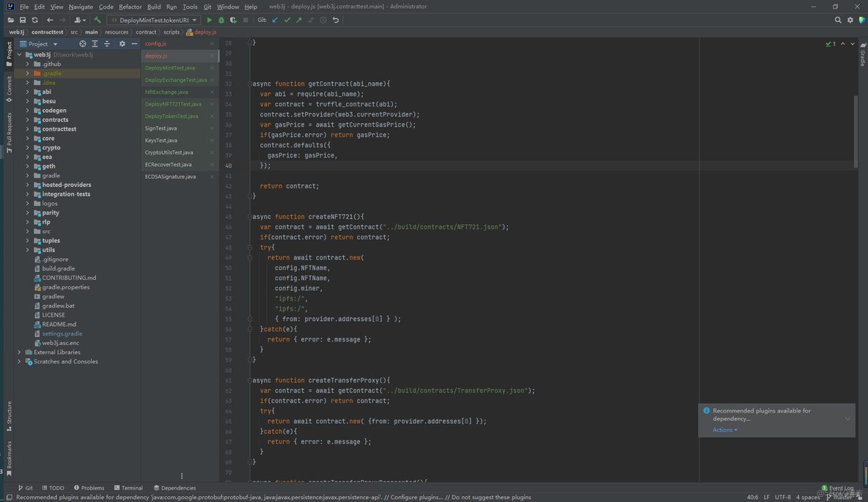This screenshot has width=868, height=502.
Task: Expand the contracttest folder
Action: point(28,129)
